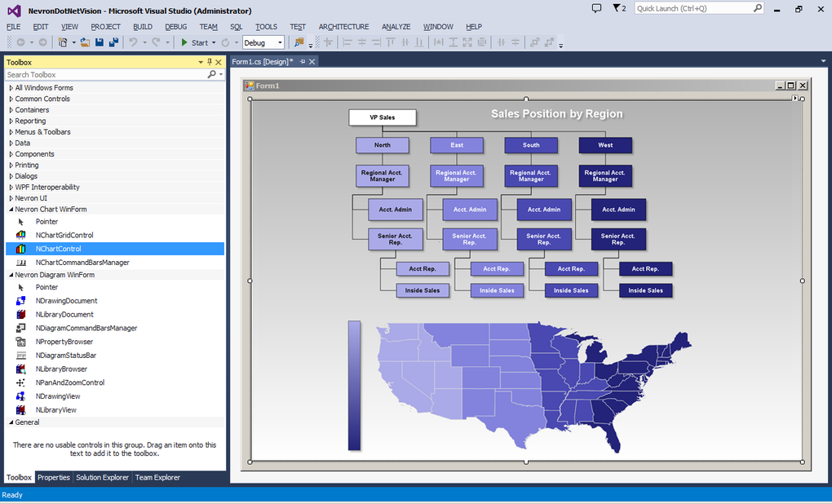The height and width of the screenshot is (504, 832).
Task: Select the NDrawingDocument toolbox icon
Action: 20,300
